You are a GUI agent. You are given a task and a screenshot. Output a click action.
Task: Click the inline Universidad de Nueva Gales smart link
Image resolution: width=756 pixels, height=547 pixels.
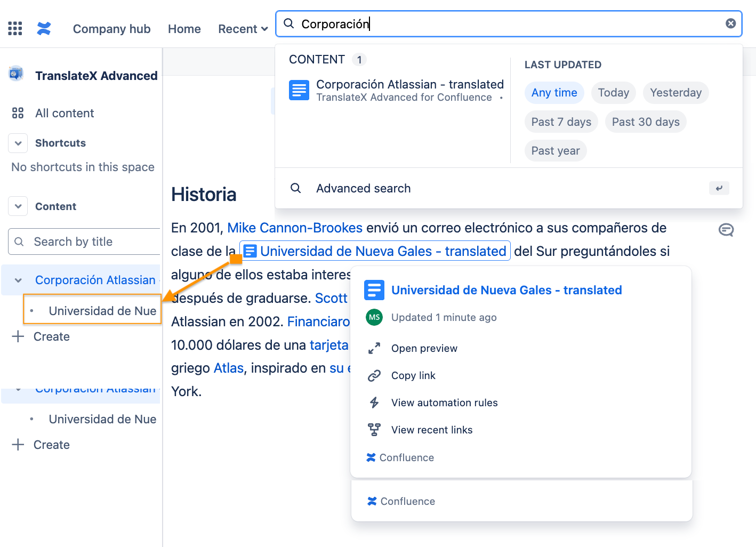pyautogui.click(x=375, y=251)
